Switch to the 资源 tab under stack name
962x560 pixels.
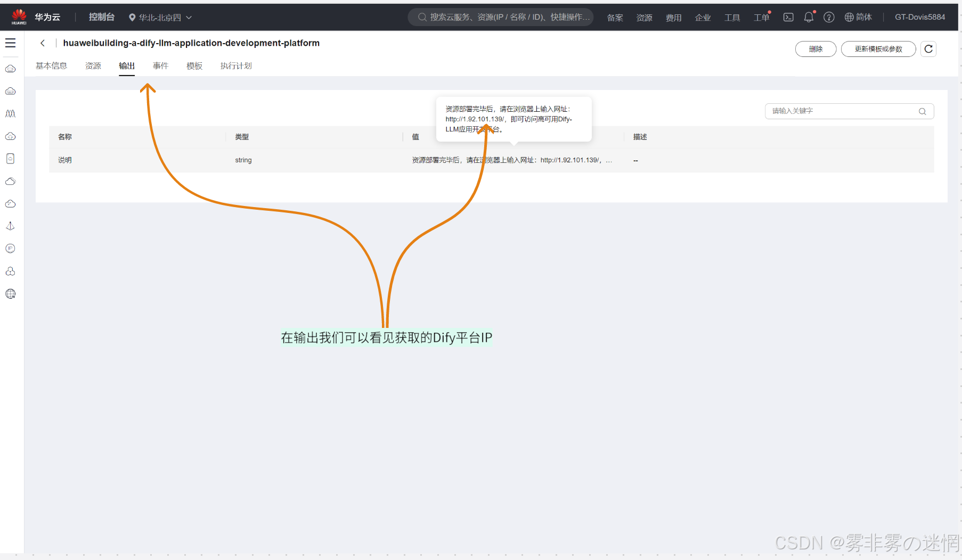(x=93, y=66)
